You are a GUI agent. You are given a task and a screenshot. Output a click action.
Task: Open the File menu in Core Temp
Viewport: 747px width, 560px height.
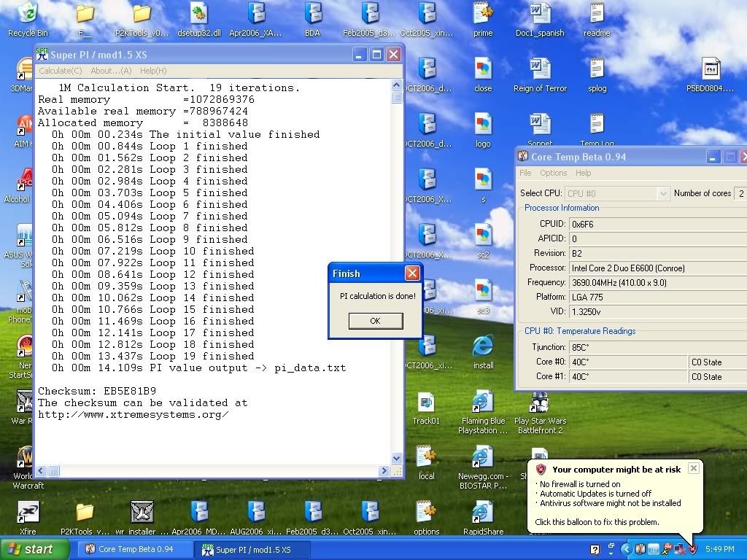pos(525,173)
